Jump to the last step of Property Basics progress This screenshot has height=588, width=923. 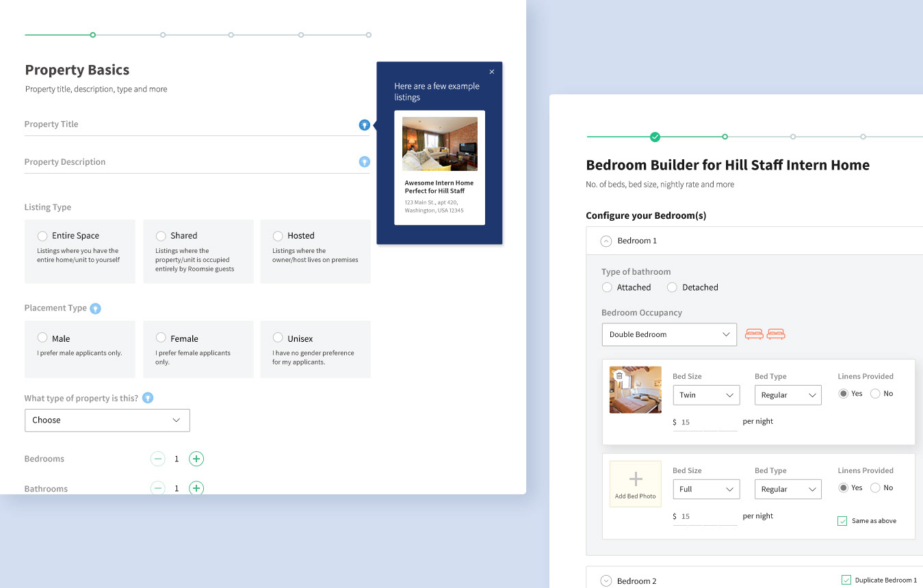(x=369, y=35)
